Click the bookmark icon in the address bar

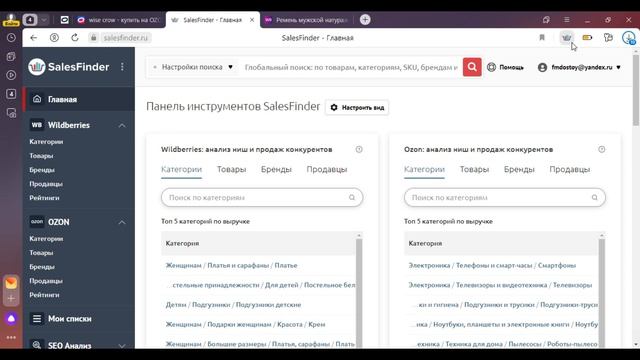click(542, 38)
